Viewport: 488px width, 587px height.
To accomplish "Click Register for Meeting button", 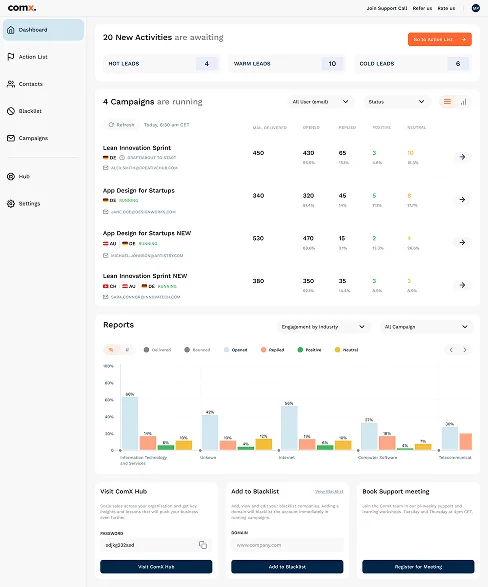I will click(418, 567).
